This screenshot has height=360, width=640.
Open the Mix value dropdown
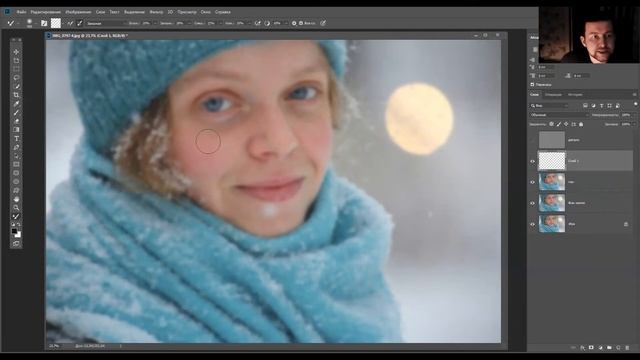coord(220,23)
